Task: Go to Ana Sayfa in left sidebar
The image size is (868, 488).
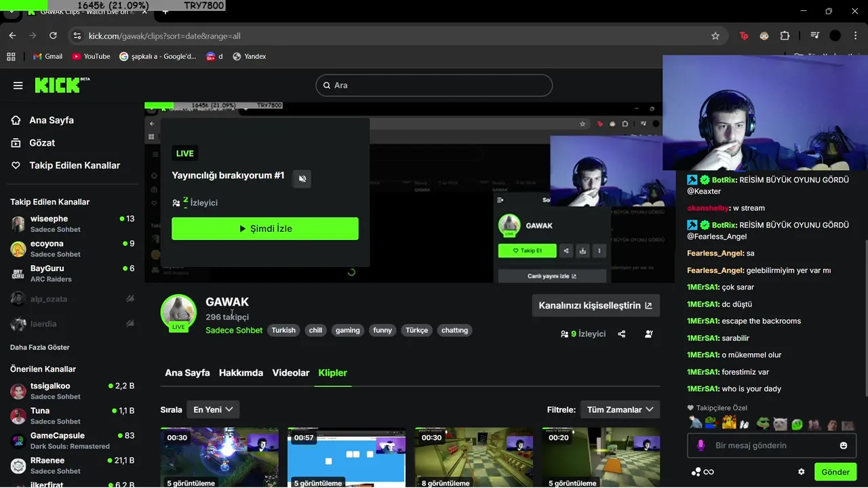Action: (42, 120)
